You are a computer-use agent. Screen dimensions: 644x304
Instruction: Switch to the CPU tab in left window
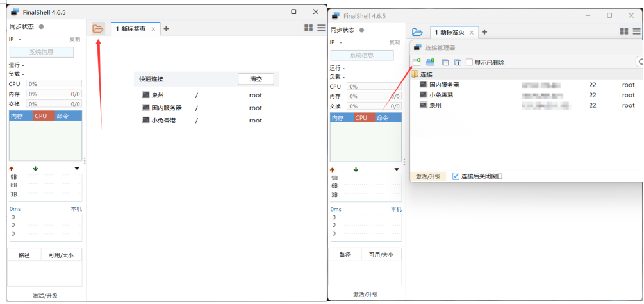[x=41, y=116]
